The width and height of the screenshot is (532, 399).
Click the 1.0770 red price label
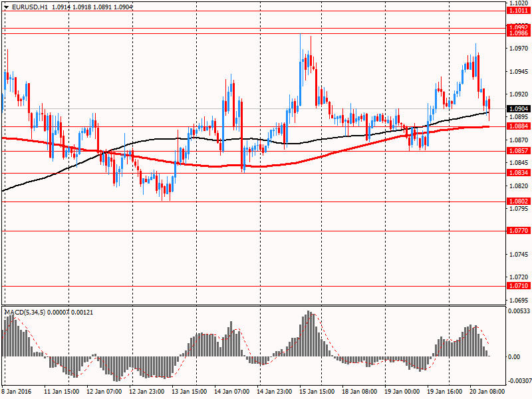coord(518,231)
